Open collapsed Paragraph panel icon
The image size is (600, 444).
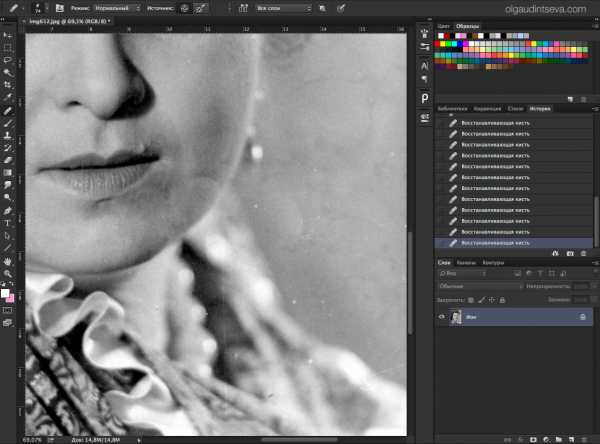[425, 79]
